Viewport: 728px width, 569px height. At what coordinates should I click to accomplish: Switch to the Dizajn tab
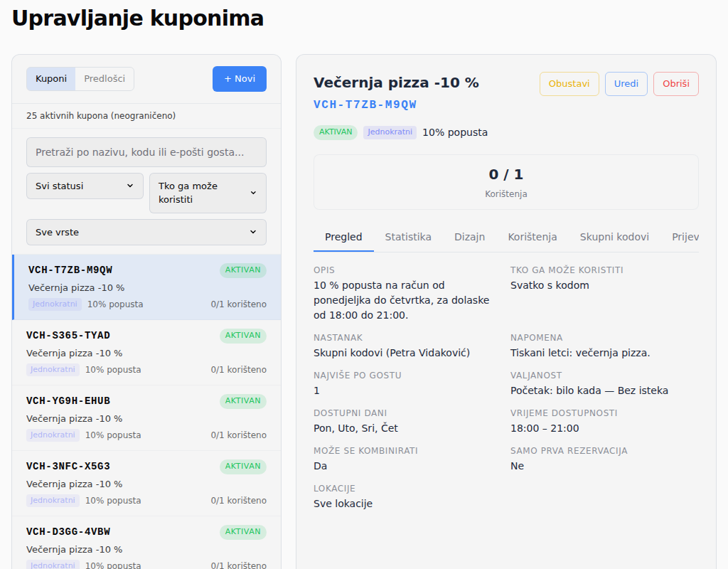(469, 238)
